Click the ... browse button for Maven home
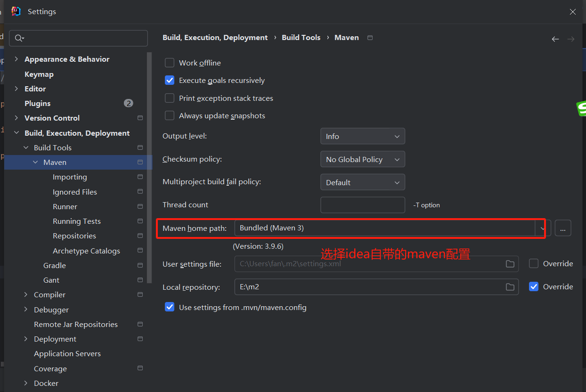The height and width of the screenshot is (392, 586). pos(563,229)
